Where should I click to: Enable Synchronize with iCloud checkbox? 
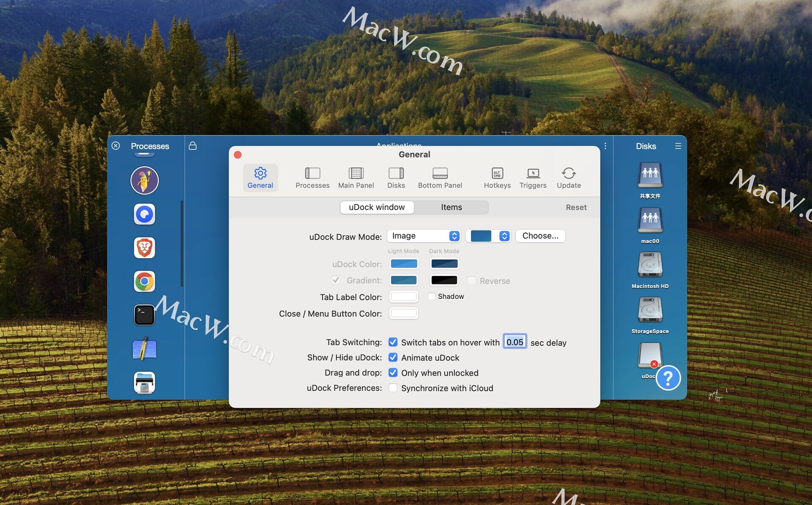[393, 388]
